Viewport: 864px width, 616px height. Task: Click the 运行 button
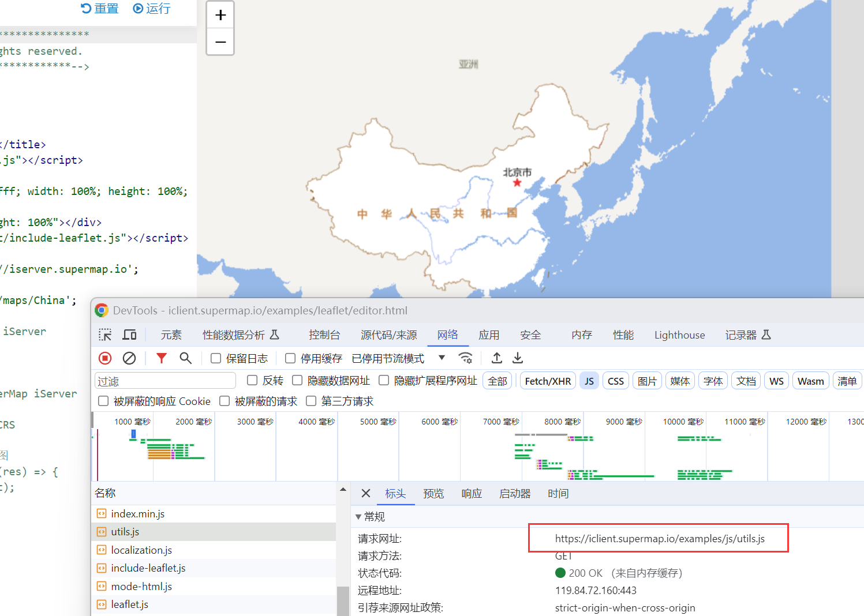coord(152,9)
